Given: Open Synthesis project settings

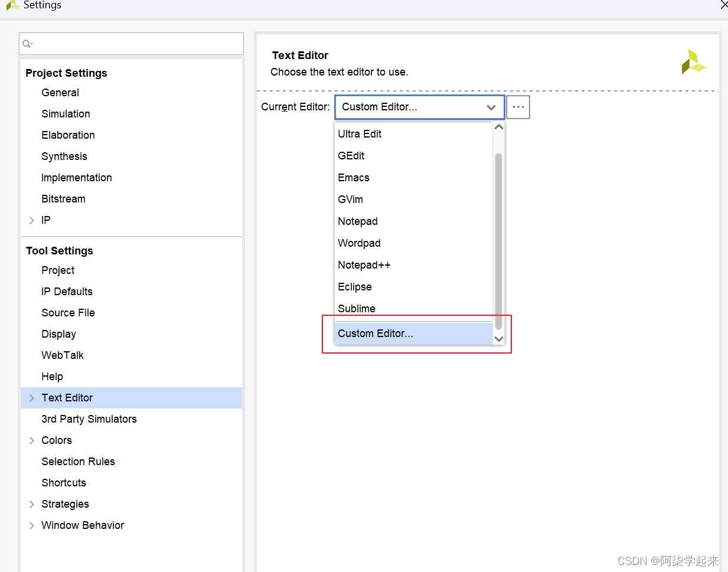Looking at the screenshot, I should [x=64, y=156].
